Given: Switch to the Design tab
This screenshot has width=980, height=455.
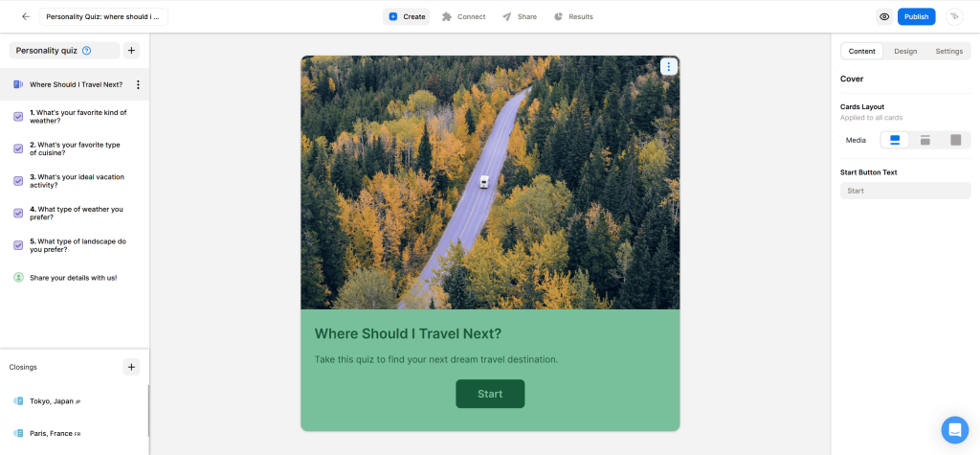Looking at the screenshot, I should tap(905, 52).
